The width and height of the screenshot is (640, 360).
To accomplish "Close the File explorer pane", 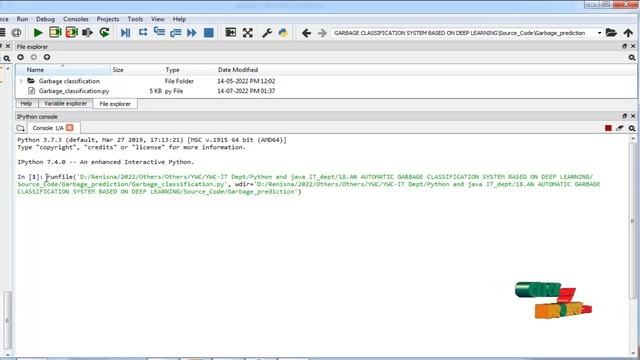I will (633, 47).
